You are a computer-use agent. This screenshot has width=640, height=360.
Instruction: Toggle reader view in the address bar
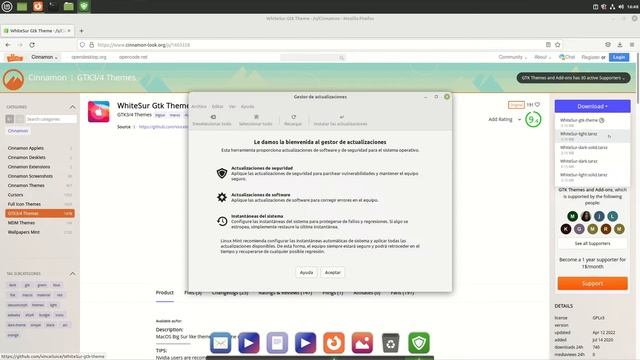548,44
